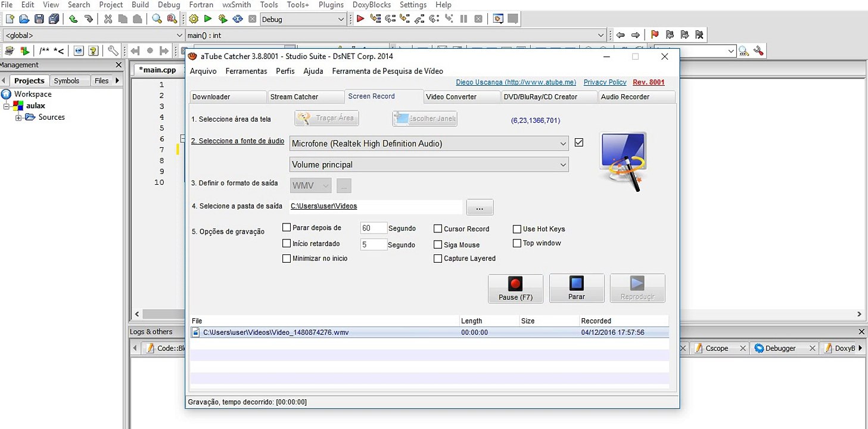868x429 pixels.
Task: Go to next bookmark flag icon
Action: (x=685, y=35)
